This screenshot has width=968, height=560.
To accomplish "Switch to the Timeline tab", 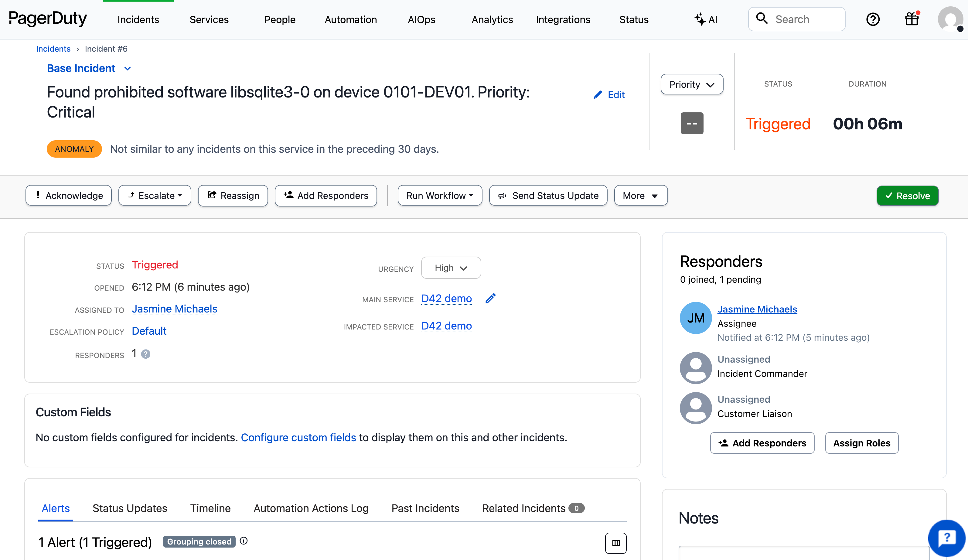I will click(x=210, y=508).
